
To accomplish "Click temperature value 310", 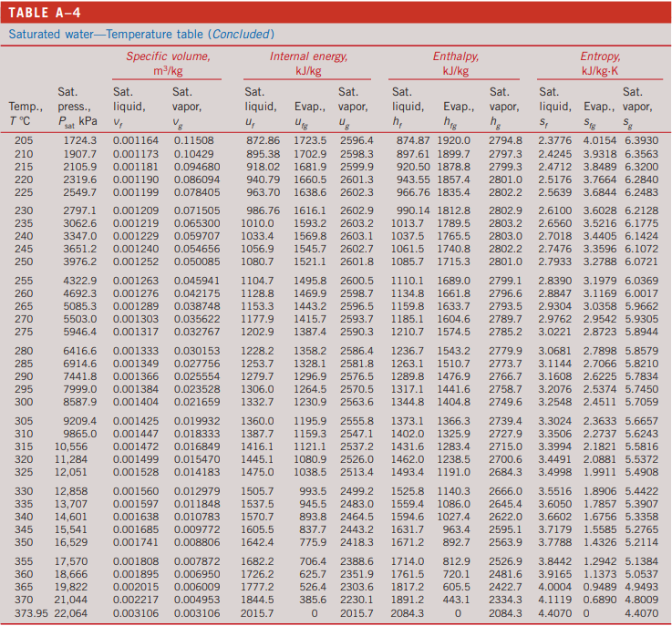I will click(x=24, y=434).
